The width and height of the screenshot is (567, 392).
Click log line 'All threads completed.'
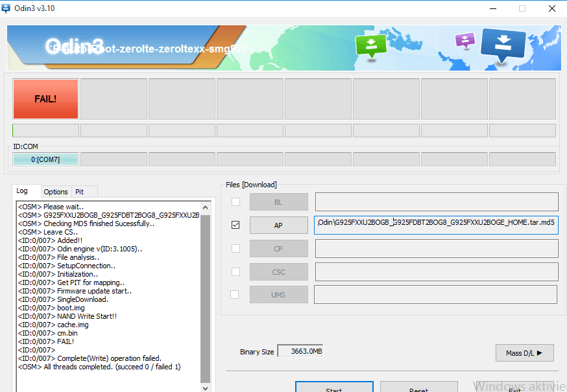(x=99, y=367)
